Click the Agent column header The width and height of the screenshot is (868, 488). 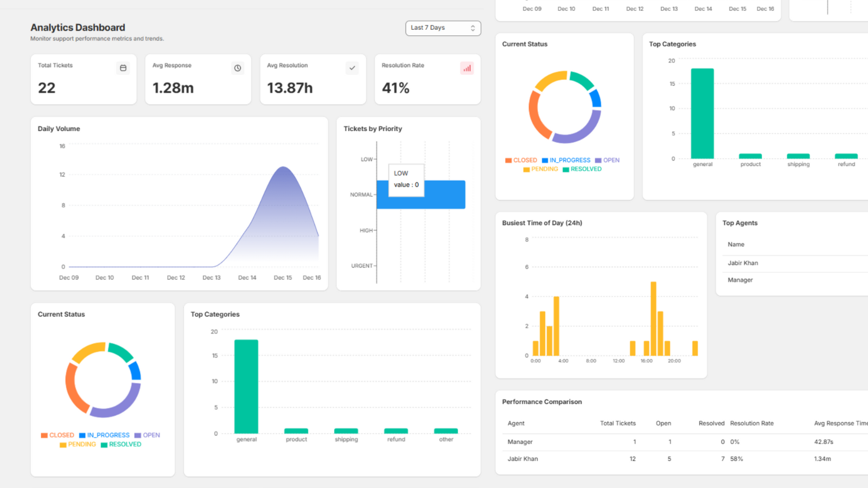point(516,423)
